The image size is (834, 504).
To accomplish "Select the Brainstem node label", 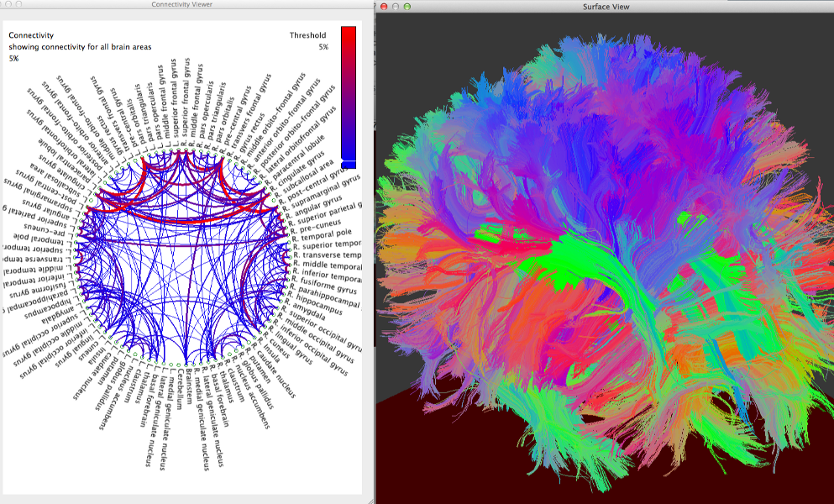I will tap(191, 386).
